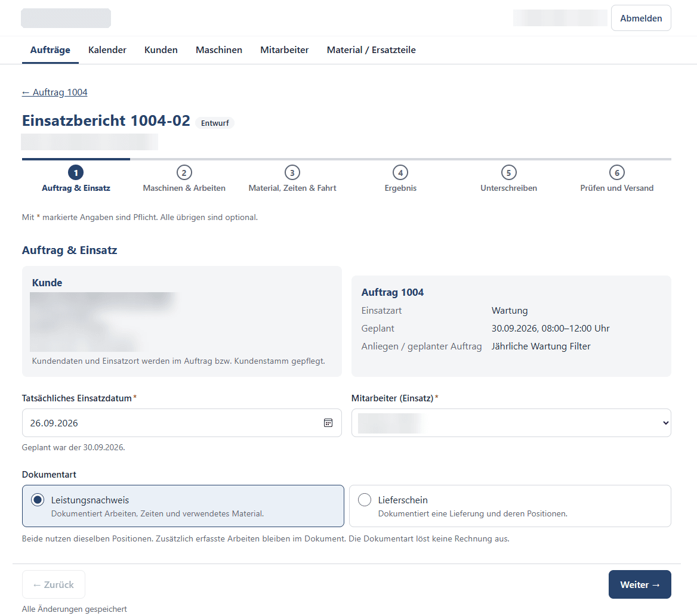Follow the back link to Auftrag 1004

(55, 92)
